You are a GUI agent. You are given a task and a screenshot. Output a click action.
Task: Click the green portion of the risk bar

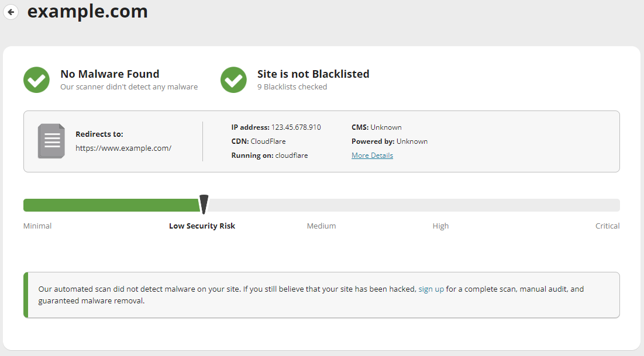click(x=111, y=205)
